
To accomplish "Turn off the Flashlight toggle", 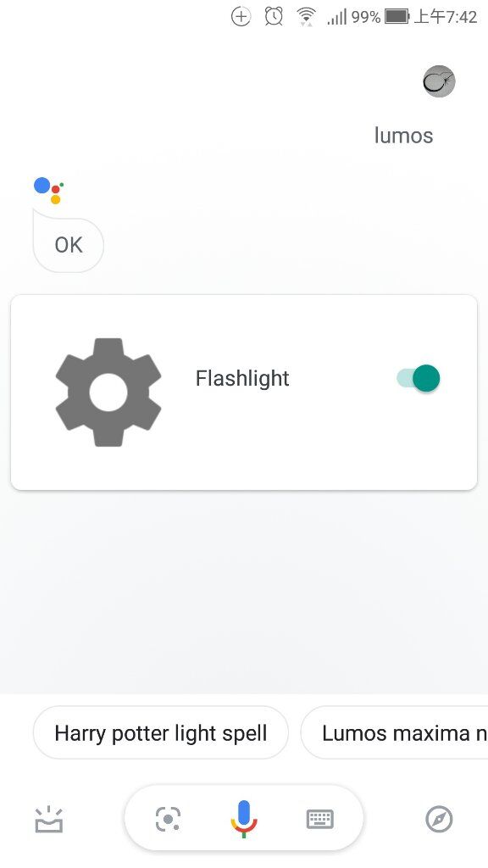I will [419, 378].
